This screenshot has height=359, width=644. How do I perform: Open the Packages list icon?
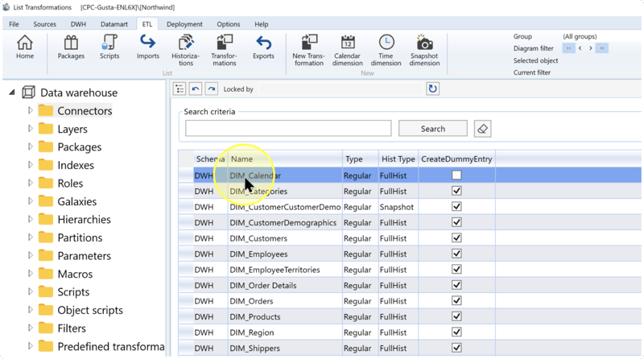click(71, 47)
